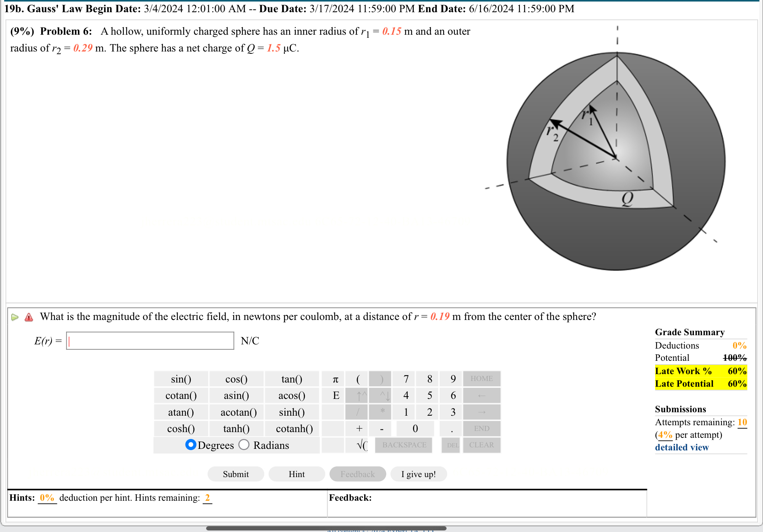Switch to Radians mode
Image resolution: width=763 pixels, height=532 pixels.
click(244, 445)
